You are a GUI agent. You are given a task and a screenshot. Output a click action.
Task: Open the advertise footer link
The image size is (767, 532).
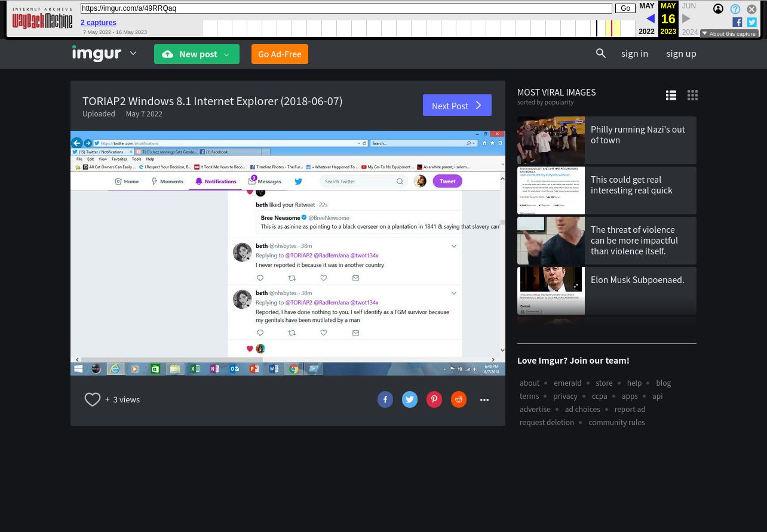(x=535, y=410)
